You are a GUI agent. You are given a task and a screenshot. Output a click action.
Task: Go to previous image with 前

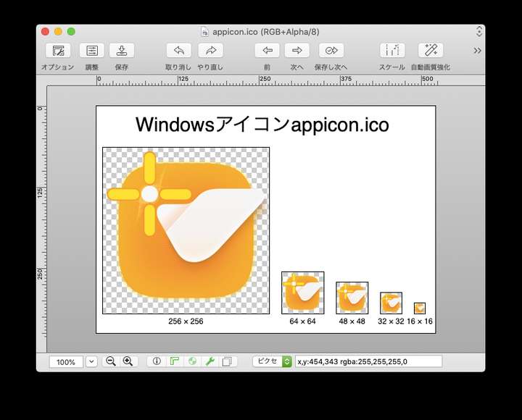(x=268, y=51)
